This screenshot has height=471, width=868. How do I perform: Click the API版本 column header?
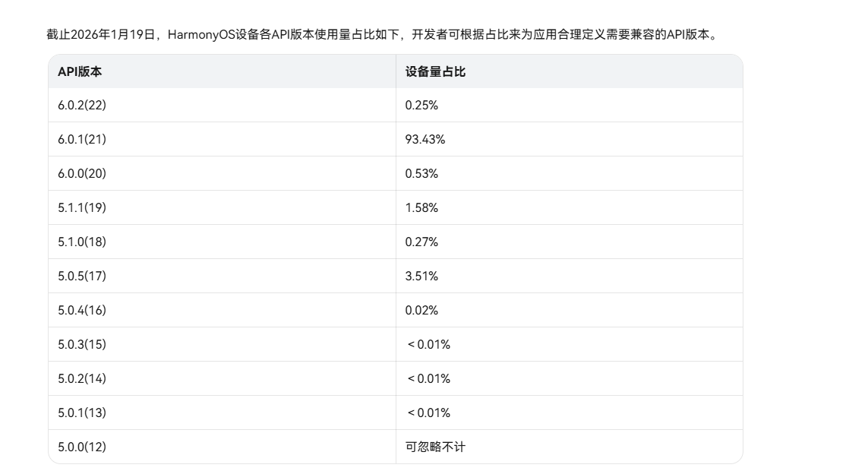click(80, 71)
